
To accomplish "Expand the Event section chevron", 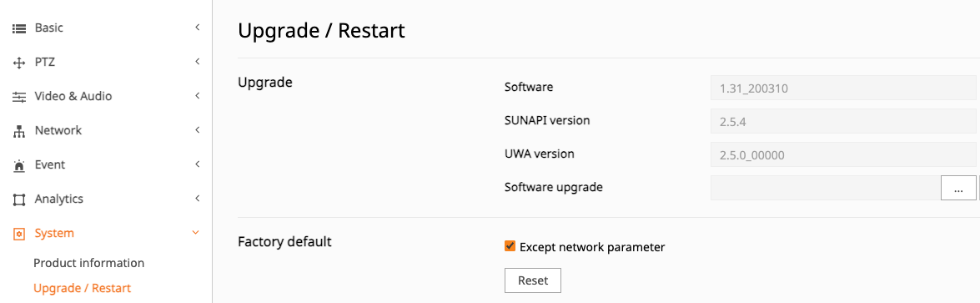I will [x=197, y=164].
